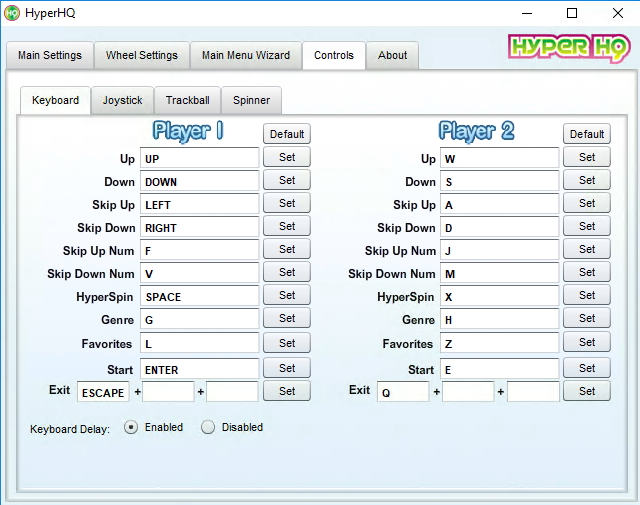Set the Player 2 Skip Down key

click(x=587, y=226)
